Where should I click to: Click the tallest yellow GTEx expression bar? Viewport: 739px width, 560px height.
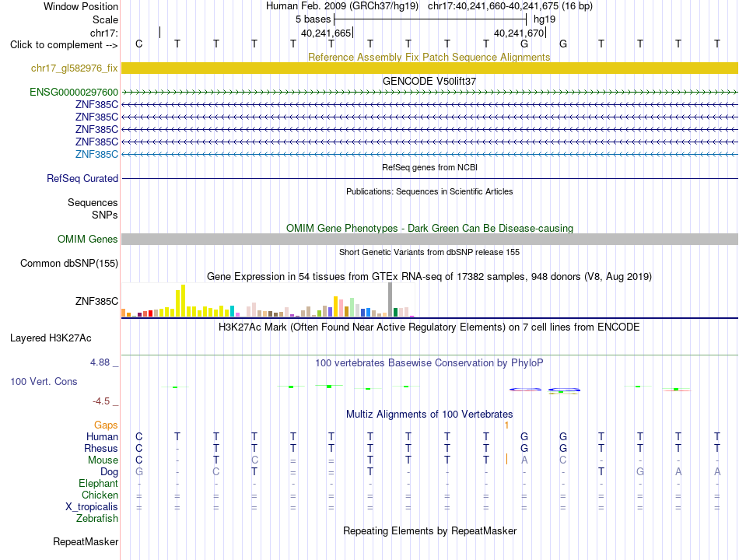[x=183, y=300]
